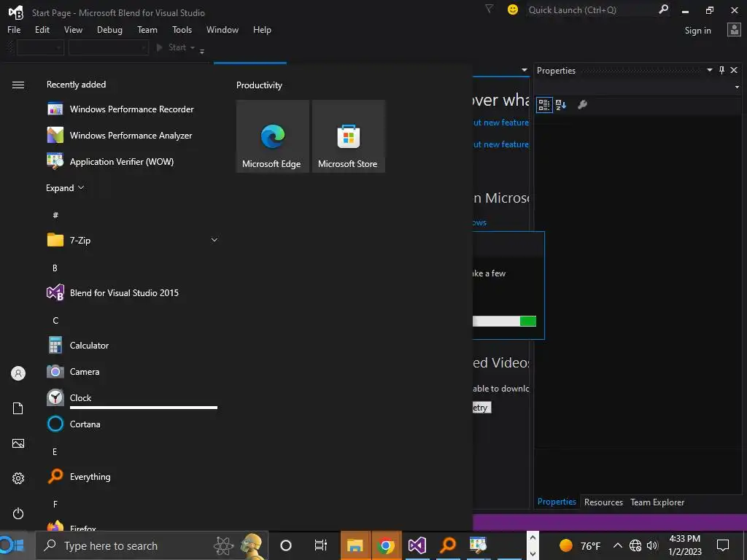
Task: Sort Properties alphabetically
Action: pos(561,105)
